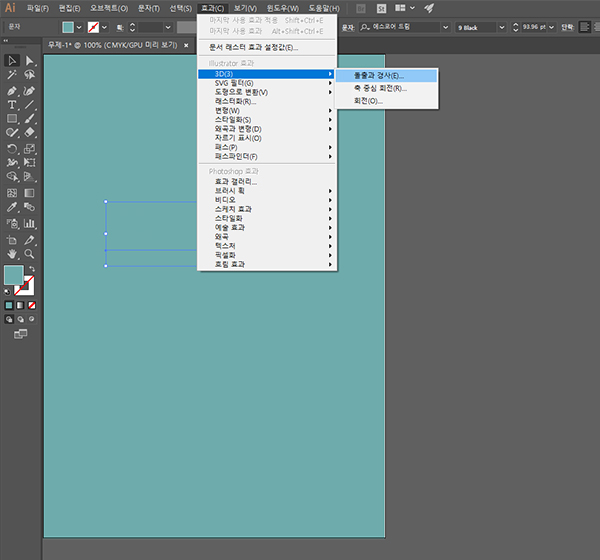Expand 도형으로 변환(V) submenu

[266, 92]
